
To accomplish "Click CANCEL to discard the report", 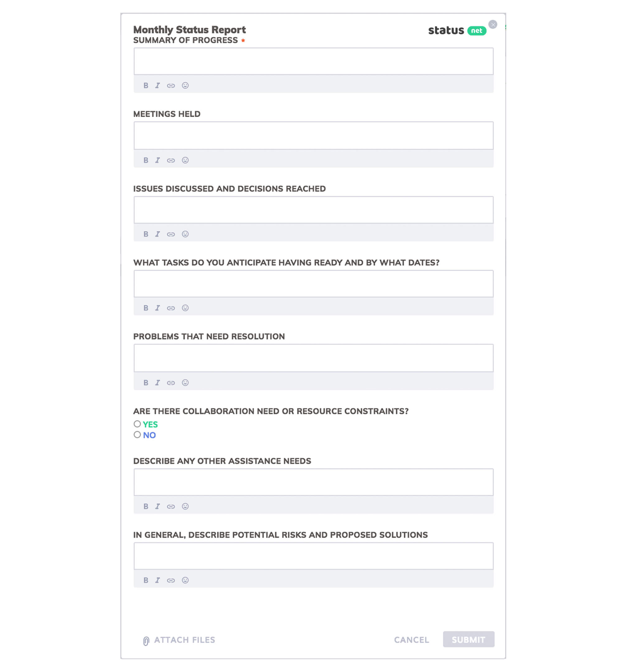I will [x=412, y=640].
